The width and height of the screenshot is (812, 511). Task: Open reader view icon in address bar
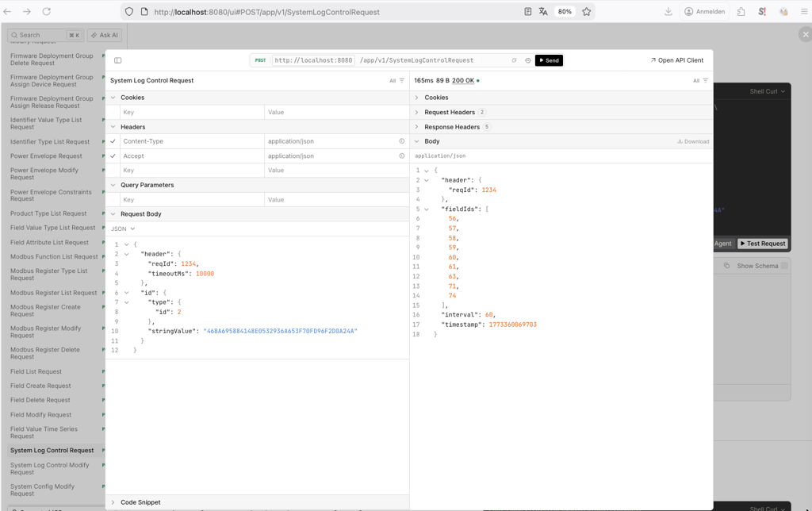(527, 11)
